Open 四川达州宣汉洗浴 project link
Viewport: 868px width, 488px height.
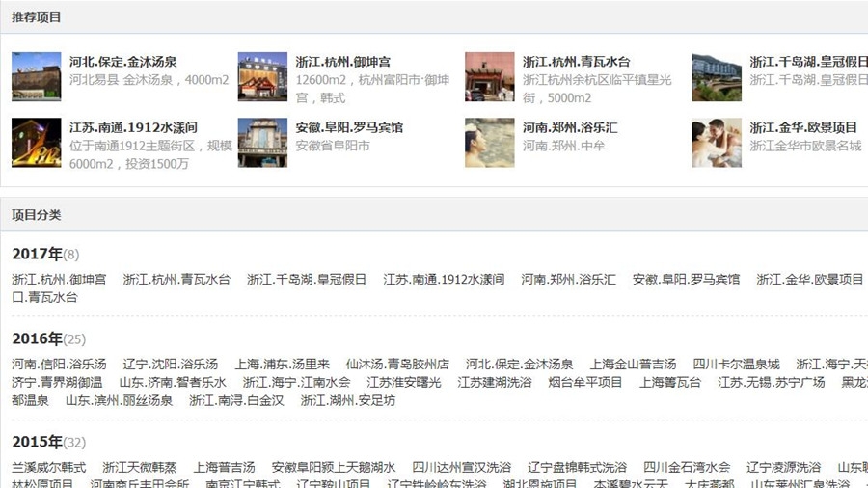(x=462, y=467)
